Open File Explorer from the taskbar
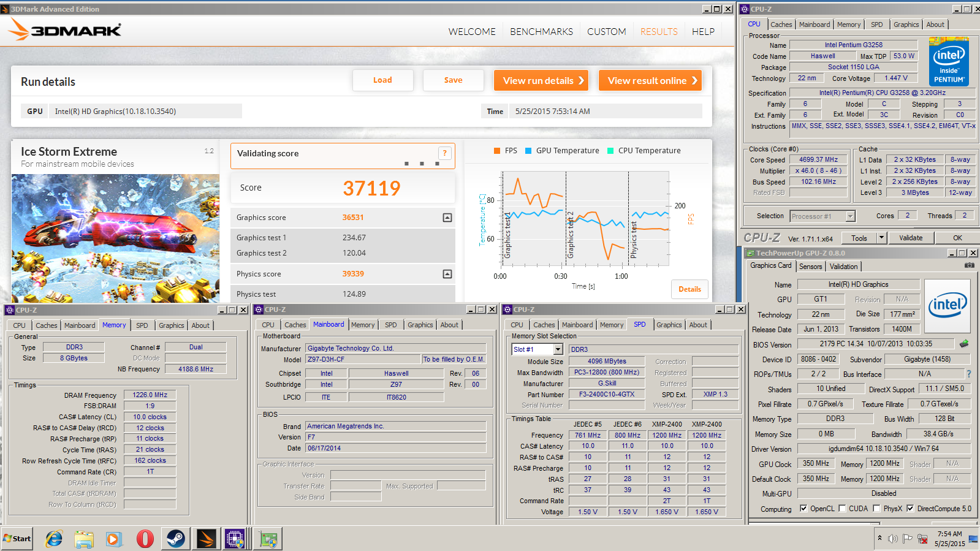The height and width of the screenshot is (551, 980). coord(84,539)
